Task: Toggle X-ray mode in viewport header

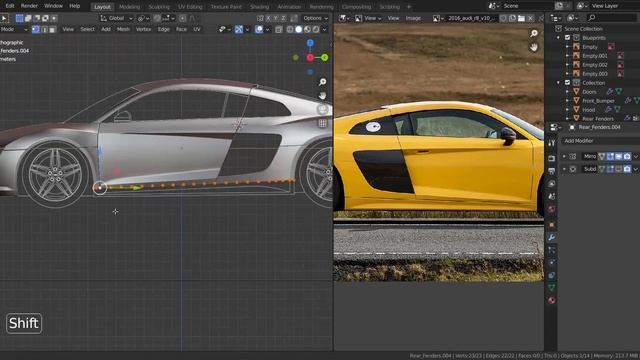Action: pos(279,29)
